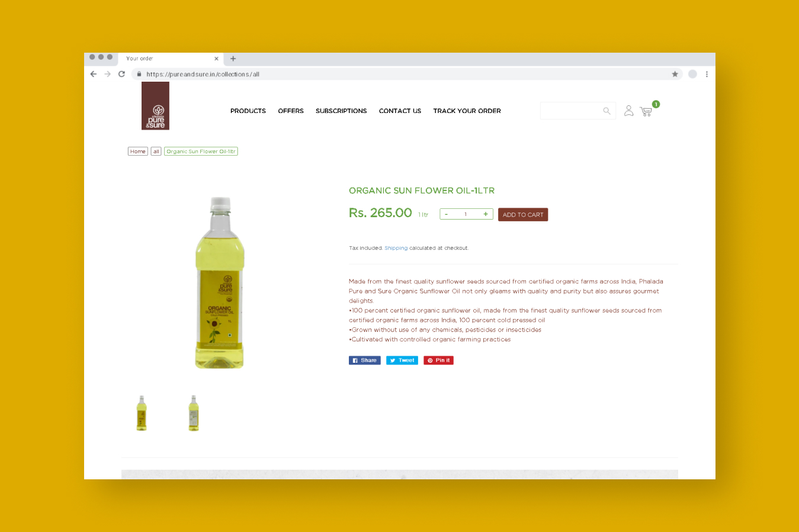Click the Home breadcrumb
799x532 pixels.
(138, 151)
